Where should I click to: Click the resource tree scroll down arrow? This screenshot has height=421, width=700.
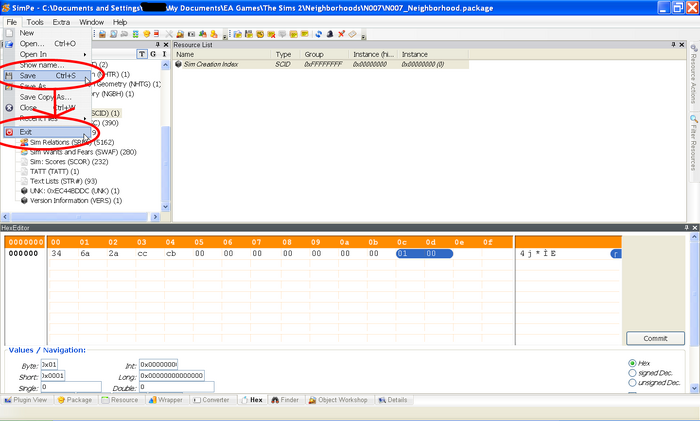tap(165, 207)
